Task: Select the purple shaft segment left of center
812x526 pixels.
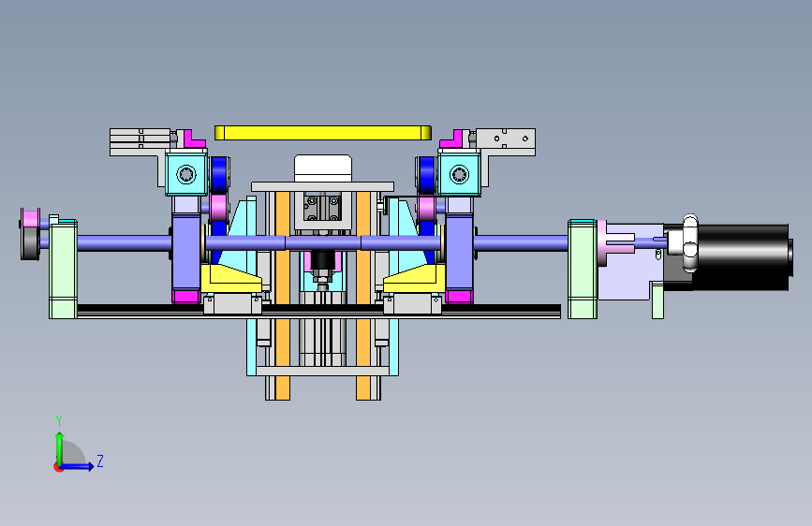Action: click(x=245, y=242)
